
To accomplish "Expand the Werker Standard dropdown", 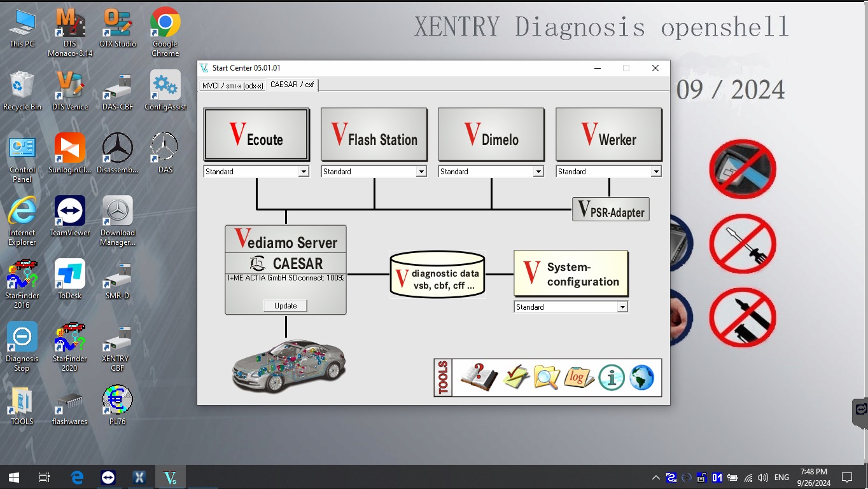I will (656, 172).
